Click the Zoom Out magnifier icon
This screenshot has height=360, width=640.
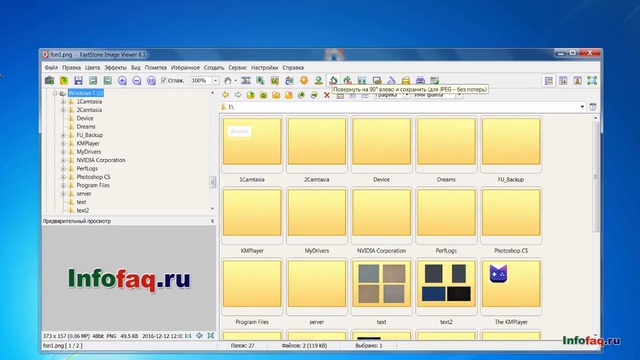[137, 80]
